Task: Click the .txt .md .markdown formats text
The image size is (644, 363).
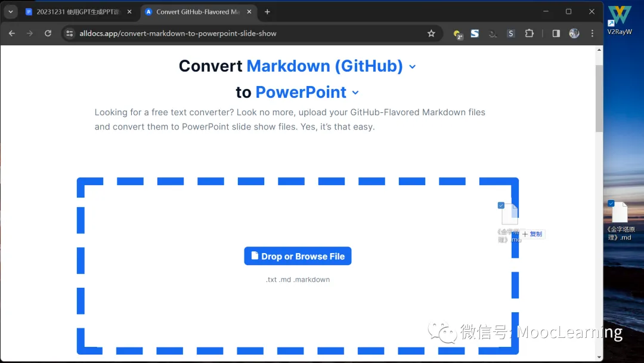Action: (298, 279)
